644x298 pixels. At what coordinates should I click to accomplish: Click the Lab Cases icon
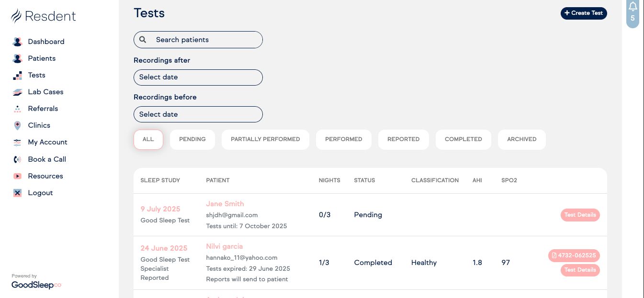point(17,92)
